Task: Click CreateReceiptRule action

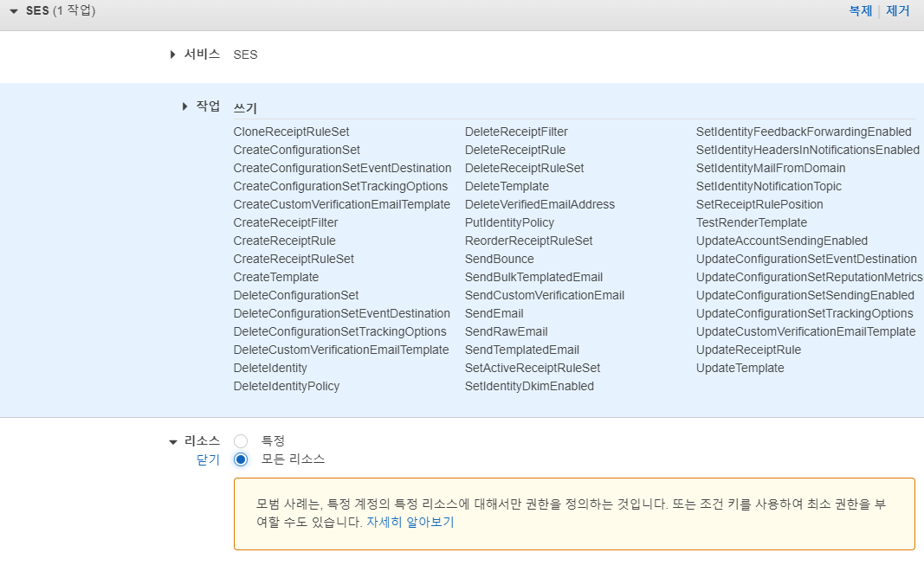Action: 285,241
